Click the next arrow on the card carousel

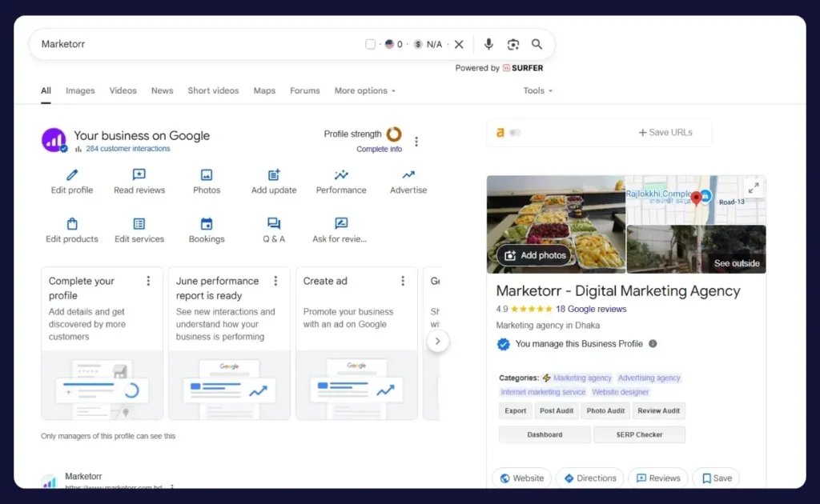pos(438,342)
